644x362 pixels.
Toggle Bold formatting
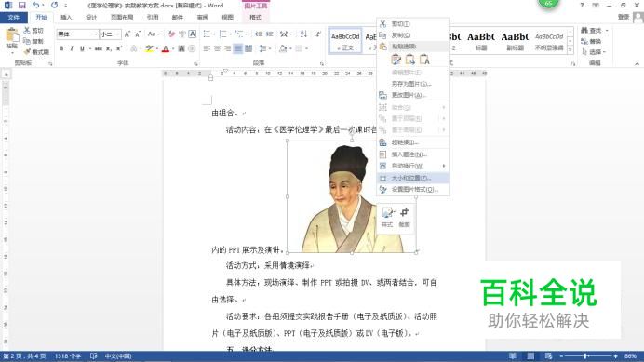point(61,49)
